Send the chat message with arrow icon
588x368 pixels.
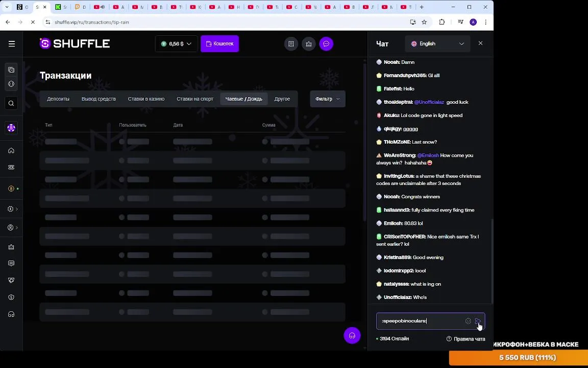pyautogui.click(x=478, y=321)
